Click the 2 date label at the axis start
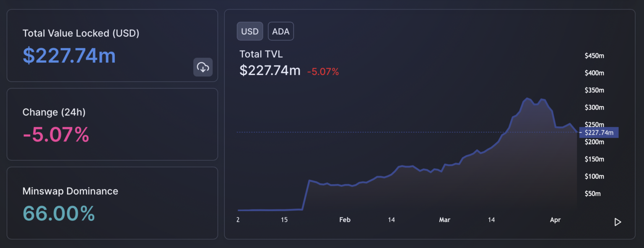The width and height of the screenshot is (644, 248). point(238,220)
